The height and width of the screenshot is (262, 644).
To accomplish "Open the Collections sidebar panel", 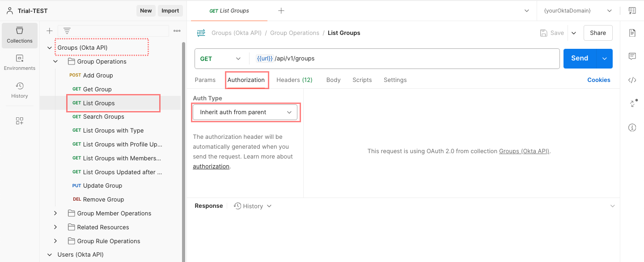I will (20, 35).
